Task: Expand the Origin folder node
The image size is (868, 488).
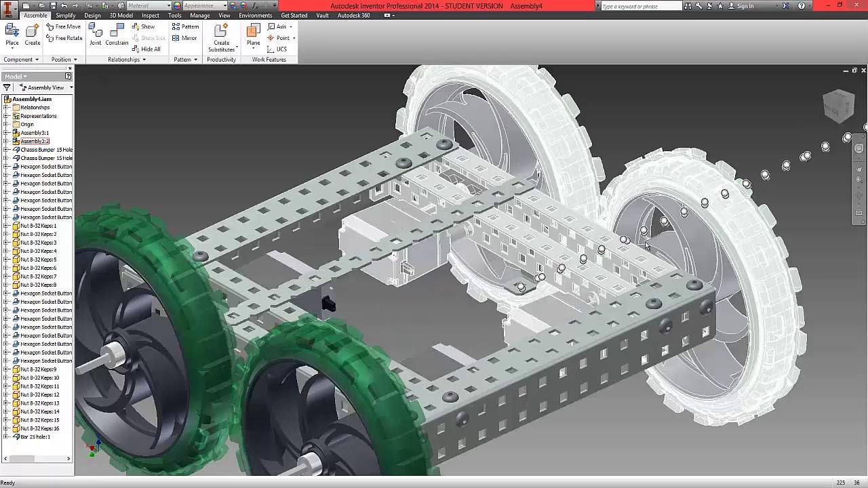Action: [7, 124]
